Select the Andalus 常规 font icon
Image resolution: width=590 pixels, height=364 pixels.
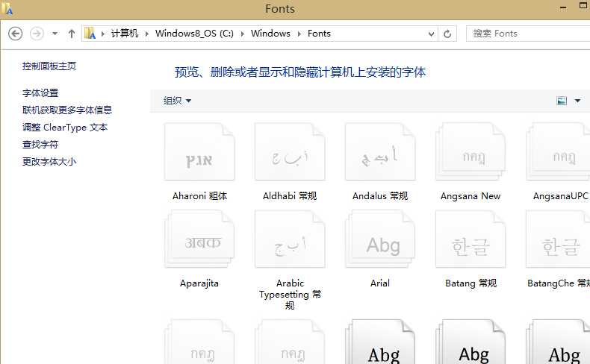(x=380, y=151)
